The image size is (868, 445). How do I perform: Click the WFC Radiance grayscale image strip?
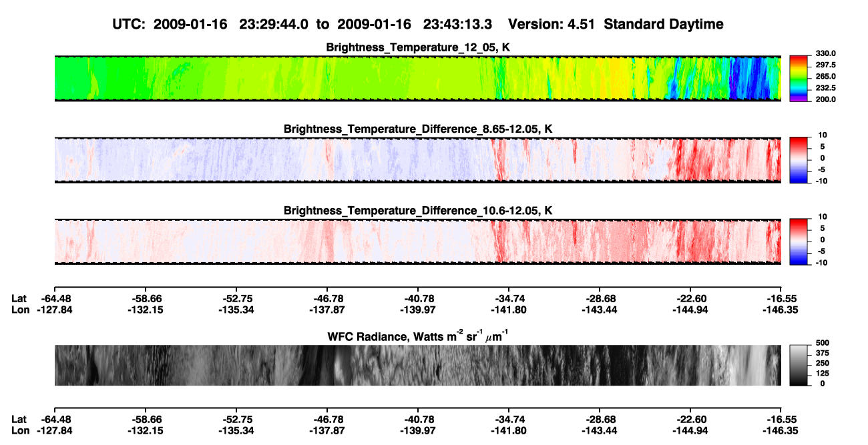click(x=417, y=365)
